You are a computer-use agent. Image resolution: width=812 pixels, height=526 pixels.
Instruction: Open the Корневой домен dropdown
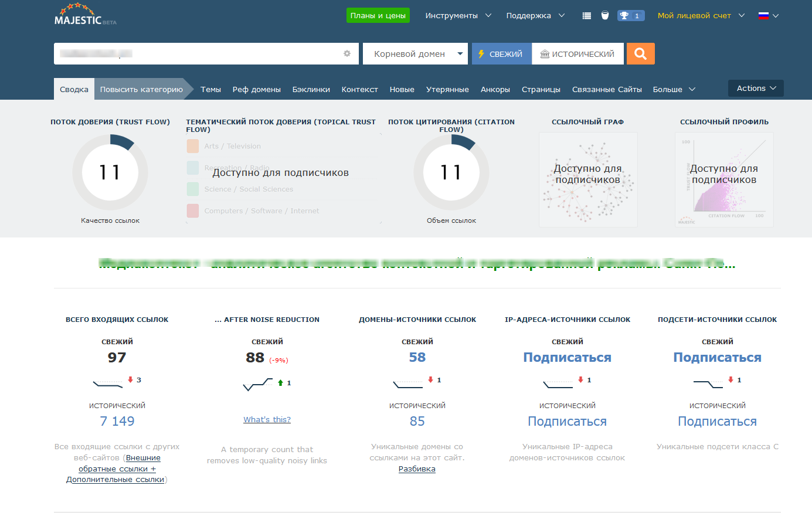pos(415,53)
